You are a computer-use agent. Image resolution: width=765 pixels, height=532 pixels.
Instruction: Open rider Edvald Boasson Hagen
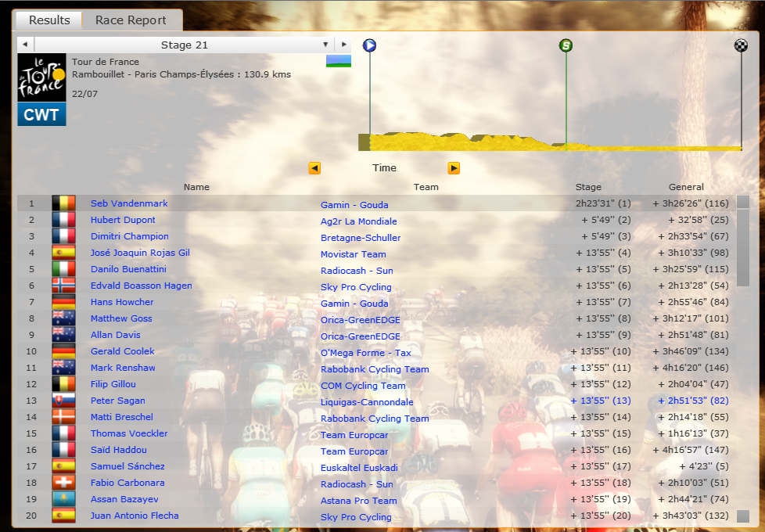[x=141, y=286]
